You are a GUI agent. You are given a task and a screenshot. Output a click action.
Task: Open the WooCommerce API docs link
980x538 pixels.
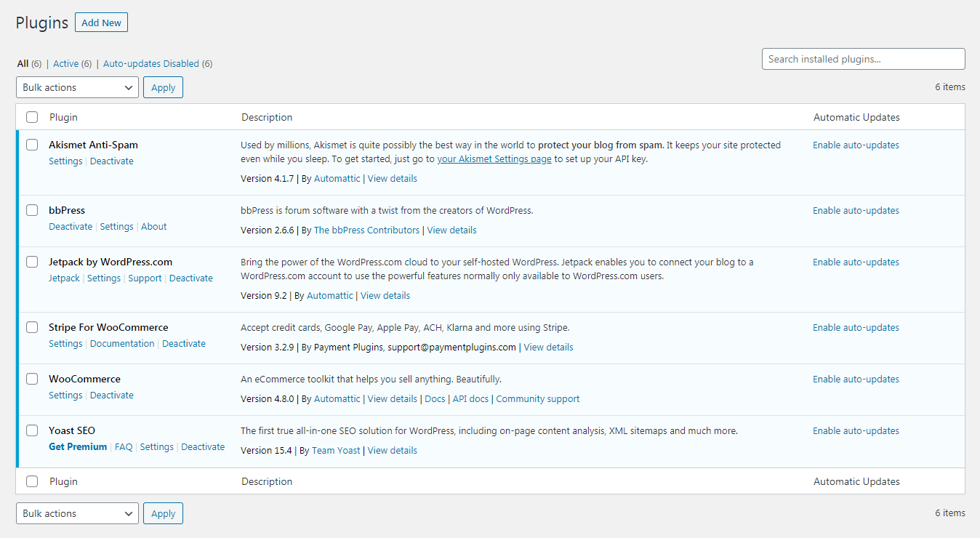click(x=470, y=398)
